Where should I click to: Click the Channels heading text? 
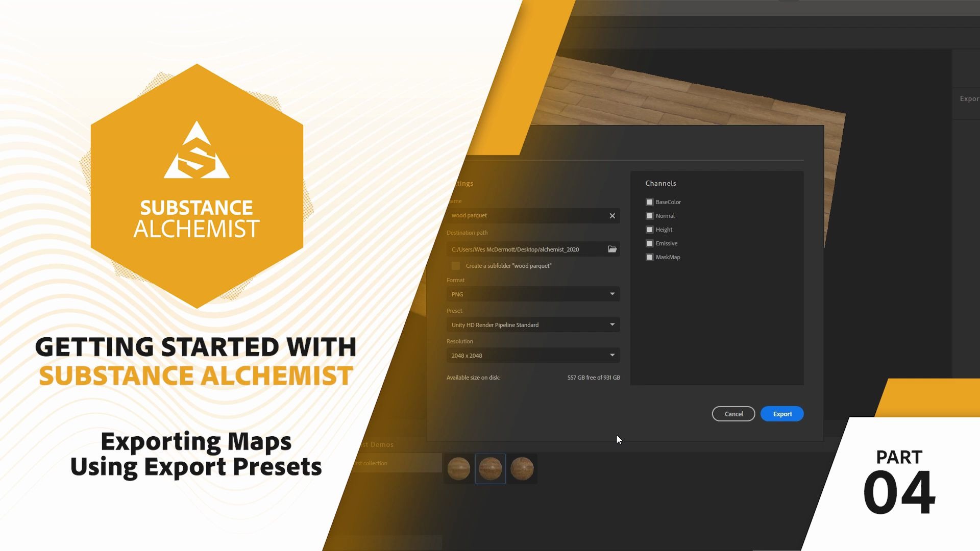(660, 183)
